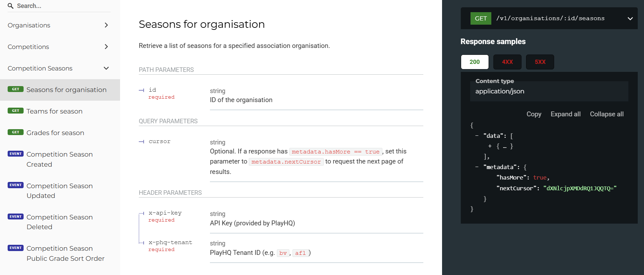The width and height of the screenshot is (644, 275).
Task: Collapse the "data" array in JSON sample
Action: pyautogui.click(x=477, y=136)
